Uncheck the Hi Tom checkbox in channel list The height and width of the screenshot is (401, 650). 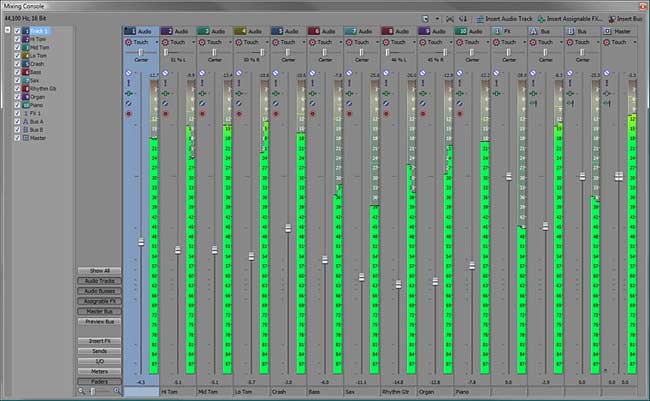click(x=17, y=39)
